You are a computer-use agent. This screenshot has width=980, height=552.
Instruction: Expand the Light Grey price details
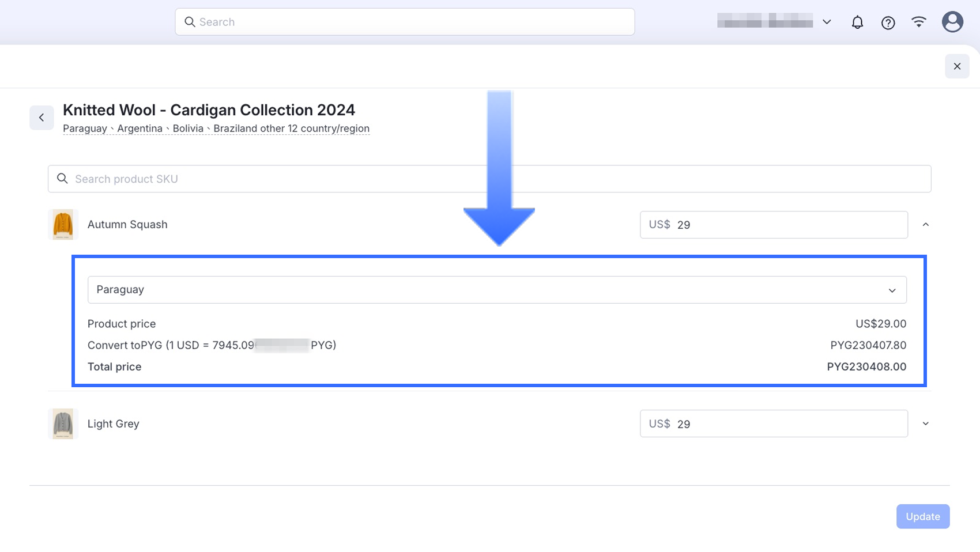tap(925, 424)
